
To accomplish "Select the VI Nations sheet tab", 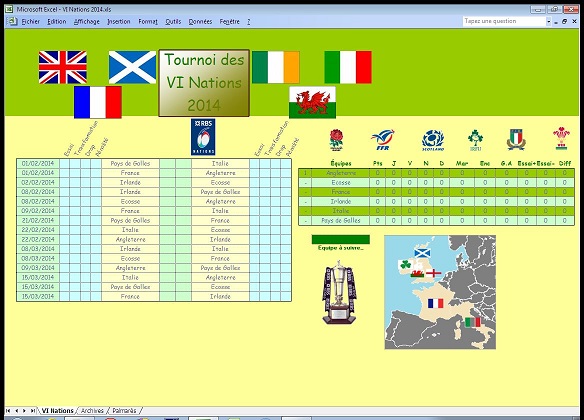I will (57, 411).
